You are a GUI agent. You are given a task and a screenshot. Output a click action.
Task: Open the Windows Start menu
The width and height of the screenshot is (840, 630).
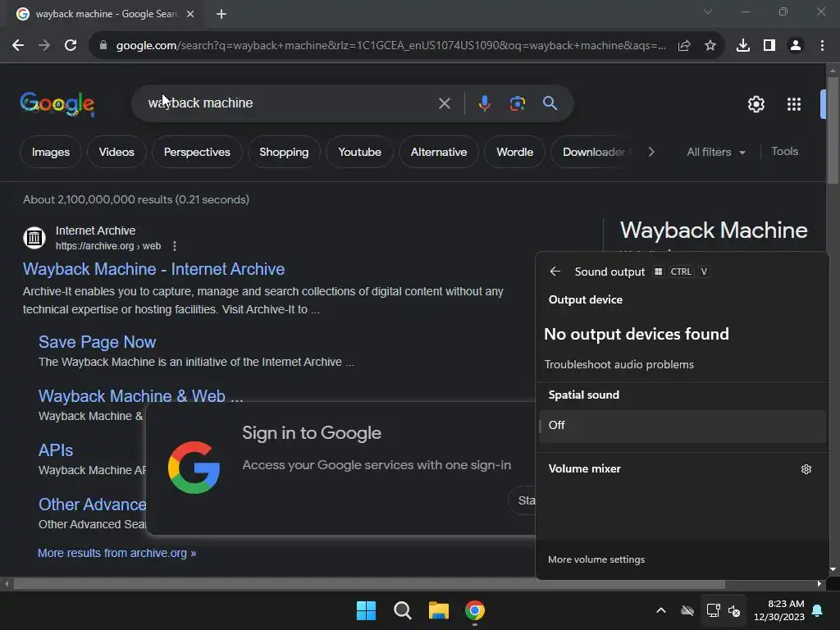click(367, 610)
